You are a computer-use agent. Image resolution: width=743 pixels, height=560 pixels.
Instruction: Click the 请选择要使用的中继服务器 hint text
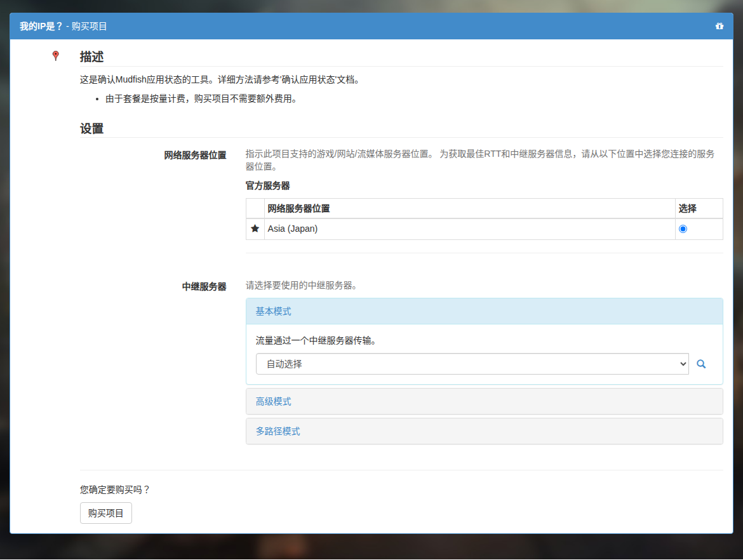(x=302, y=285)
